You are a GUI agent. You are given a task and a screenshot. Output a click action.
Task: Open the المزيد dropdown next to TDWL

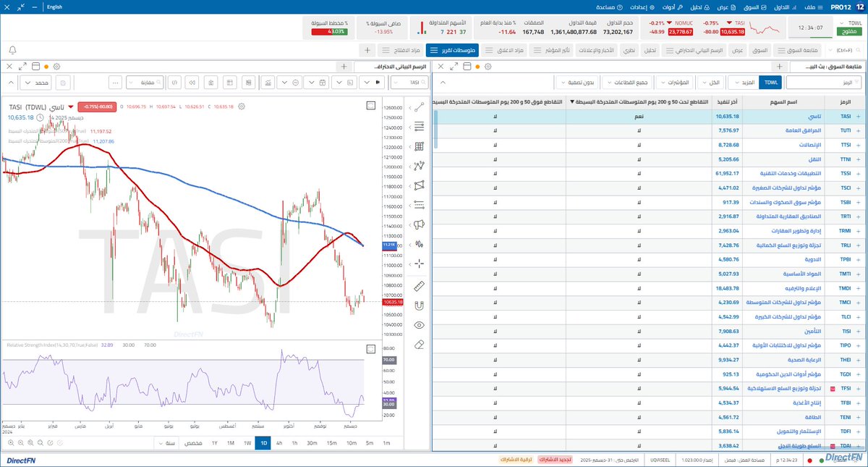(x=742, y=83)
